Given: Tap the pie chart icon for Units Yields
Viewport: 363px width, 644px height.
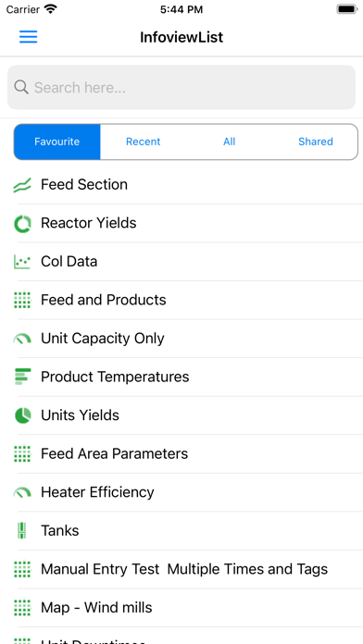Looking at the screenshot, I should click(x=22, y=415).
